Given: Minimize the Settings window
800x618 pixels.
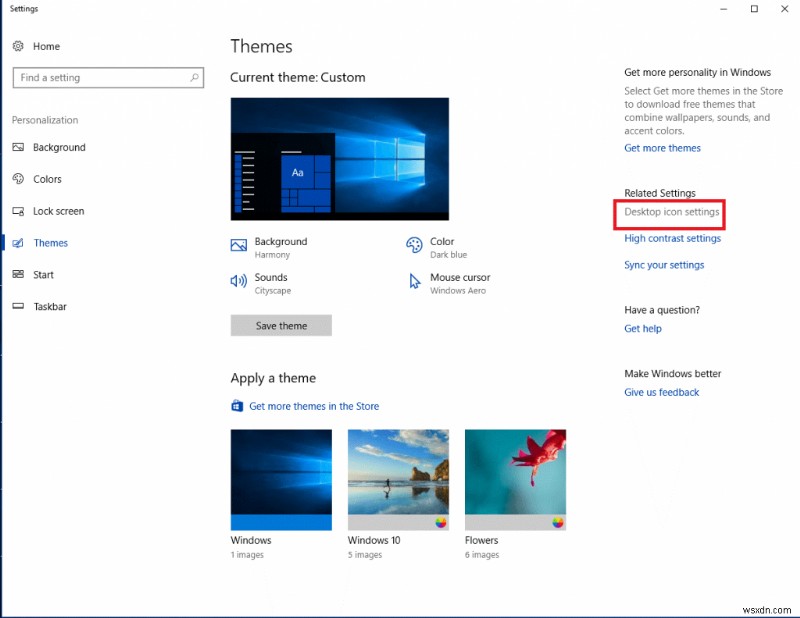Looking at the screenshot, I should click(723, 9).
